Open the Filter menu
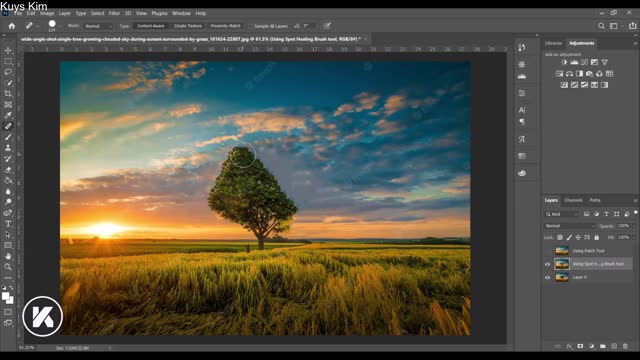Viewport: 640px width, 360px height. click(114, 13)
